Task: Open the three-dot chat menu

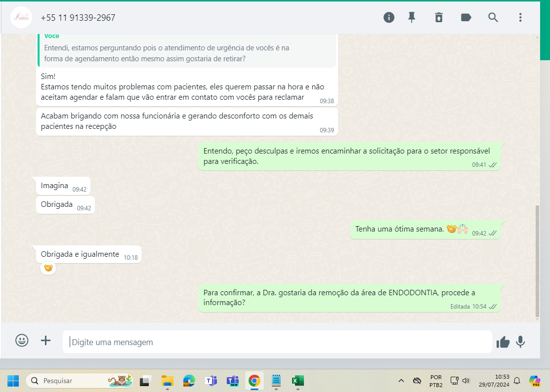Action: point(520,17)
